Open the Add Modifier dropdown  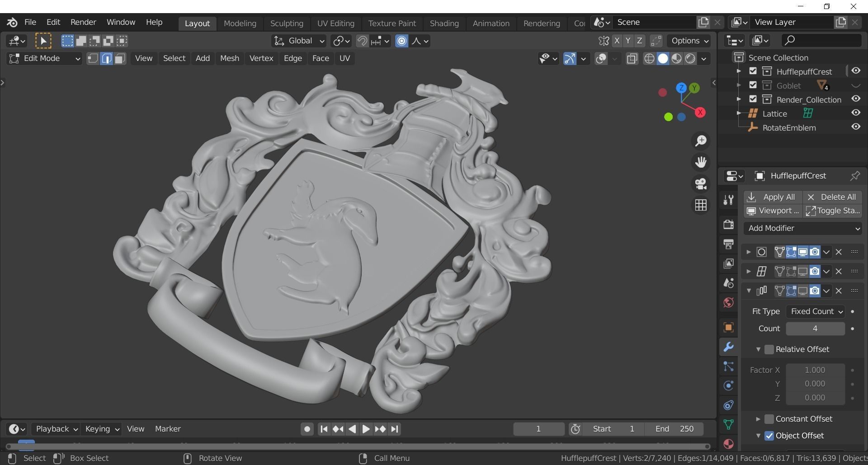[803, 228]
